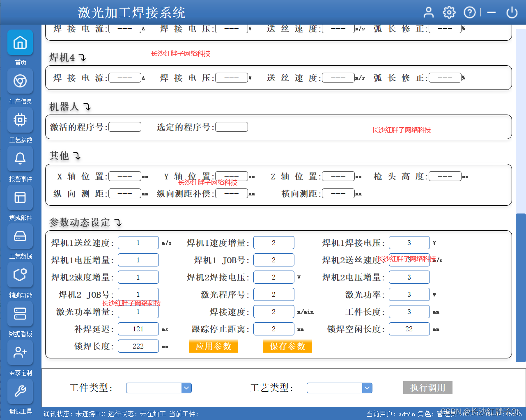Minimize window with dash icon

click(492, 12)
